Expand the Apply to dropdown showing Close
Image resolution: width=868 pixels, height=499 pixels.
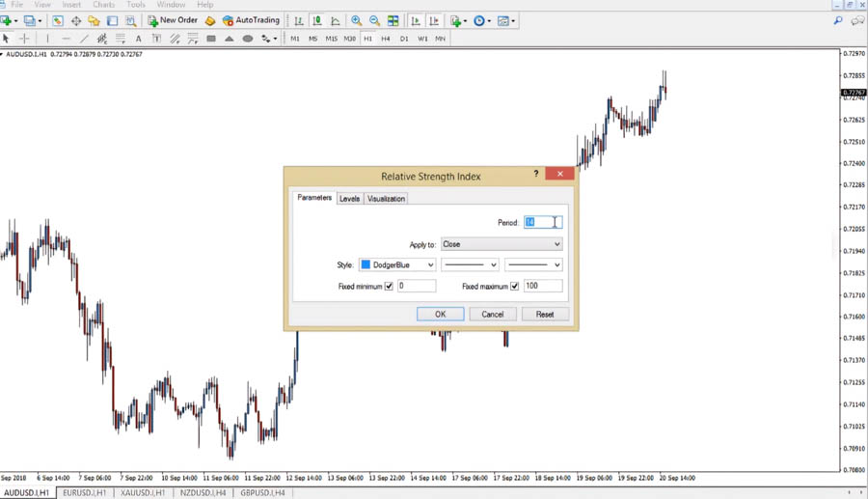click(502, 244)
